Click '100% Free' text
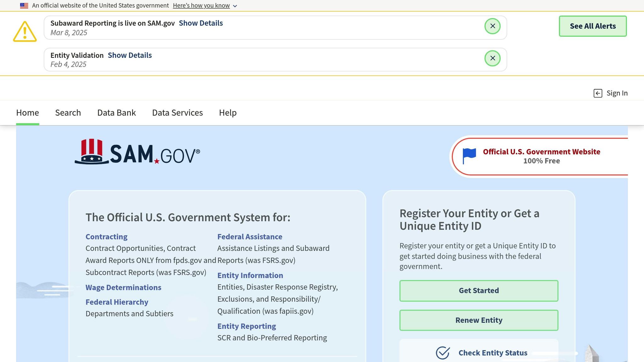Screen dimensions: 644x362 click(541, 161)
